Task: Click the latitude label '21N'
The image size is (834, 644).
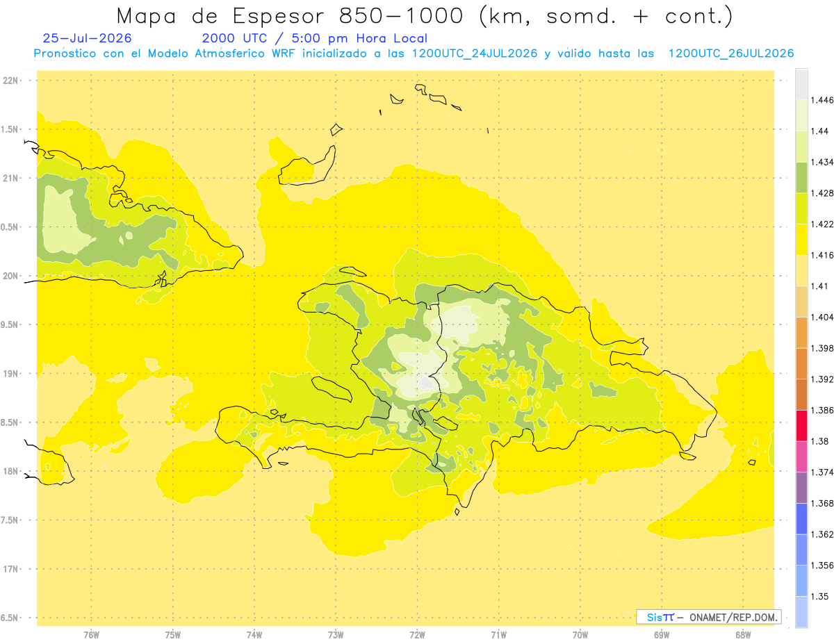Action: click(x=11, y=178)
